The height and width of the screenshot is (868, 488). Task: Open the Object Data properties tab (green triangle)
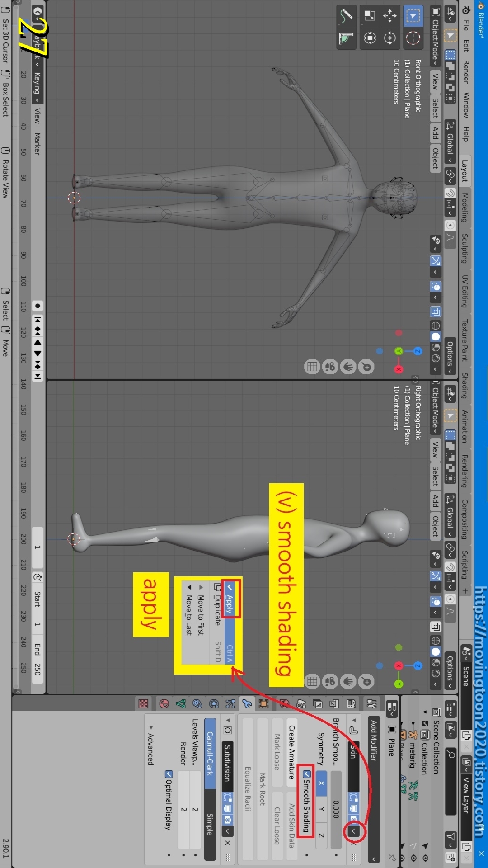point(181,703)
